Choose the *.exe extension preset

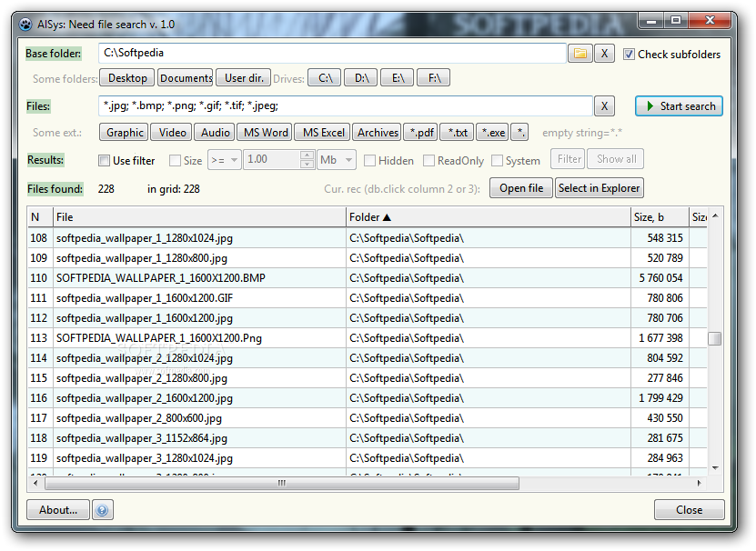tap(493, 132)
